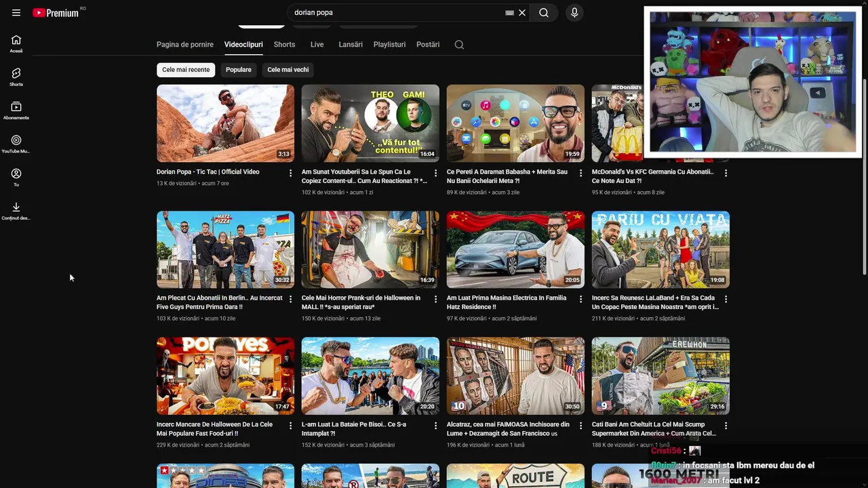Open options for Horror Prank-uri de Halloween video
Image resolution: width=868 pixels, height=488 pixels.
pos(435,300)
